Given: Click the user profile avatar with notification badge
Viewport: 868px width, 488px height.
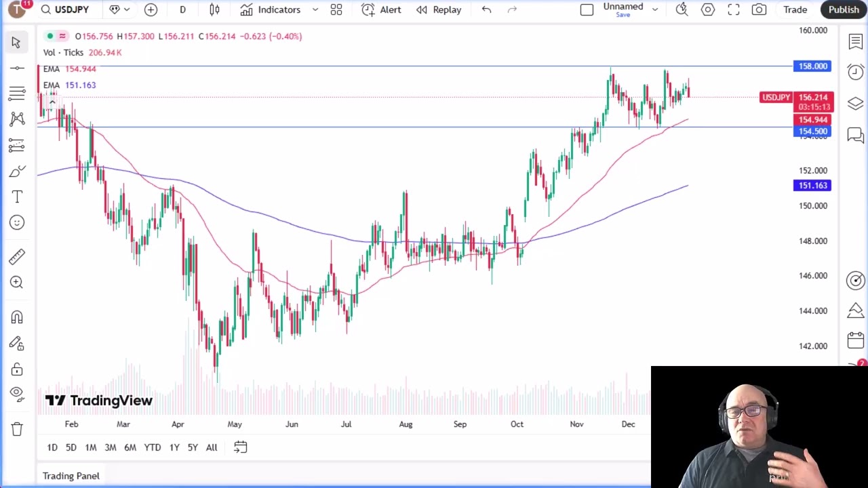Looking at the screenshot, I should coord(18,9).
